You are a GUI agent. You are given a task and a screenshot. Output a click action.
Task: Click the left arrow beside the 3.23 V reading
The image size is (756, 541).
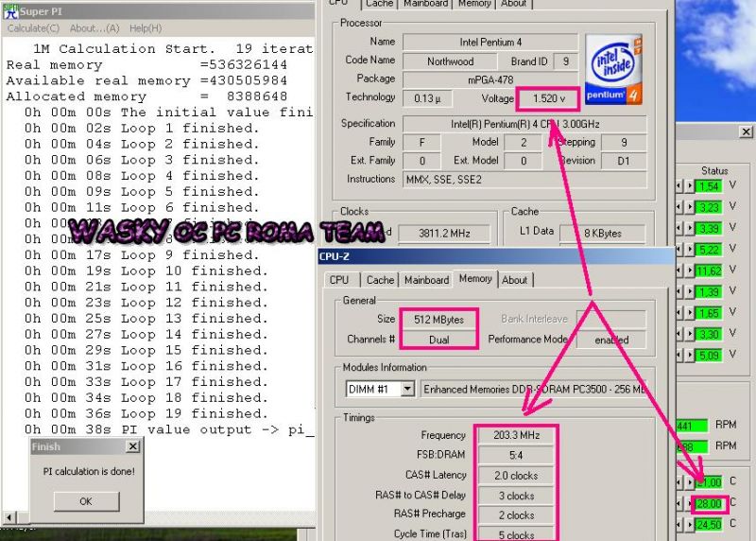pyautogui.click(x=680, y=207)
